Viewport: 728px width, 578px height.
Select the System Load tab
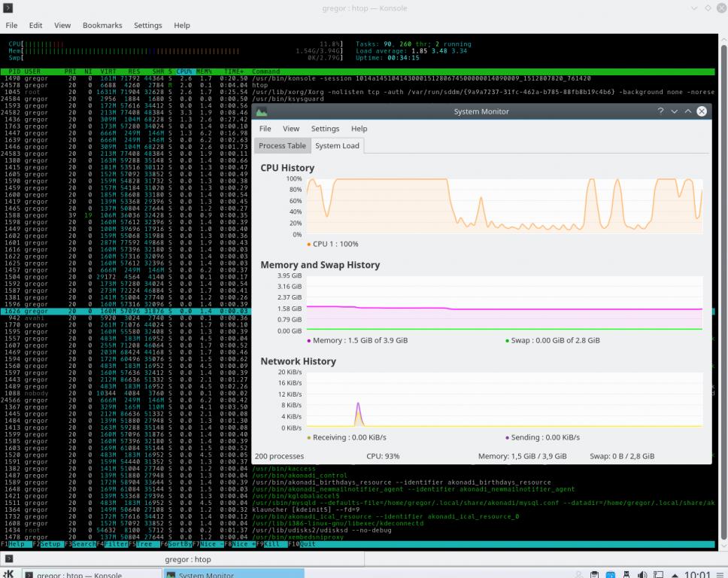337,145
